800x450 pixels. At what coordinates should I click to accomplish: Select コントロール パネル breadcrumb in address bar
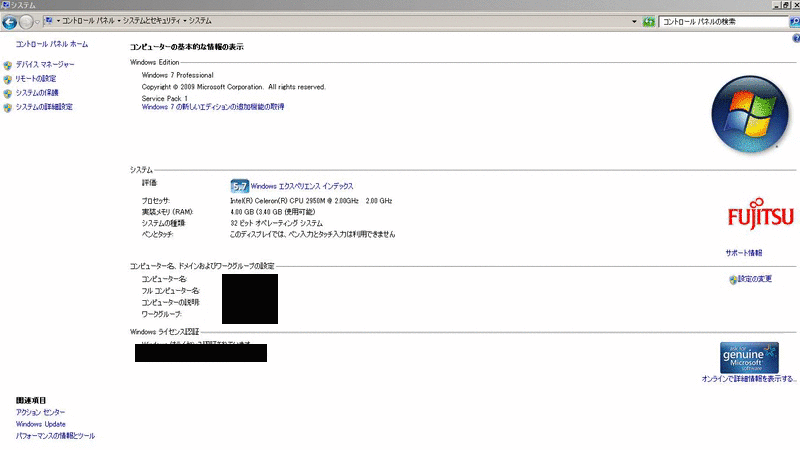tap(88, 21)
